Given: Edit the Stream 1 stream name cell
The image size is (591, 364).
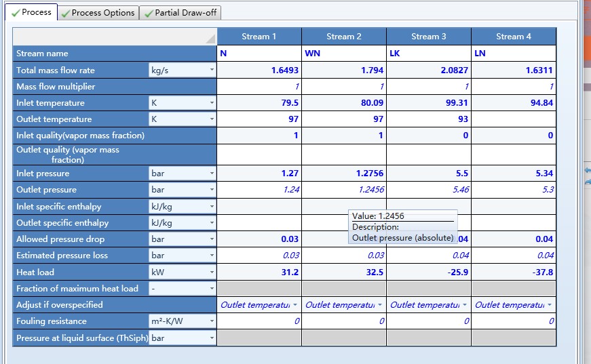Looking at the screenshot, I should (259, 54).
